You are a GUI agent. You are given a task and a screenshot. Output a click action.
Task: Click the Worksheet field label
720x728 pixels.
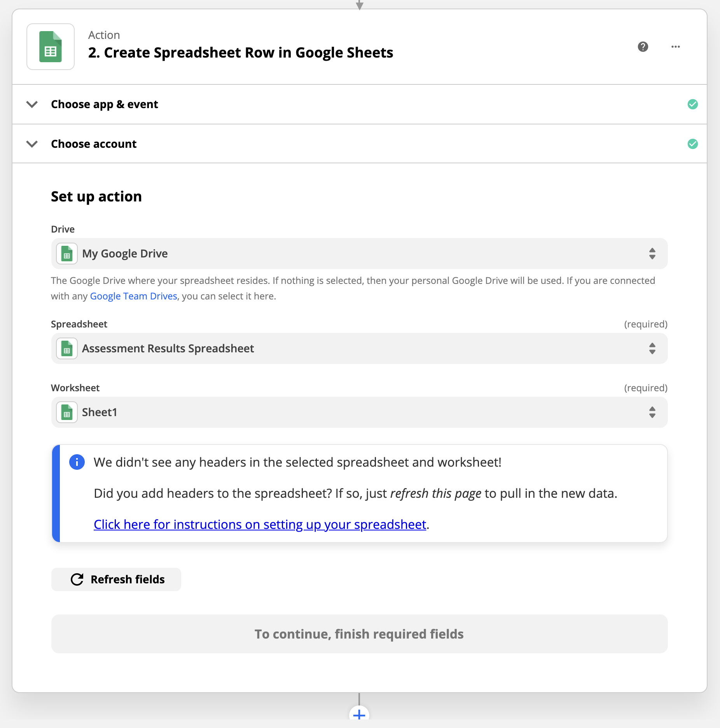[75, 388]
